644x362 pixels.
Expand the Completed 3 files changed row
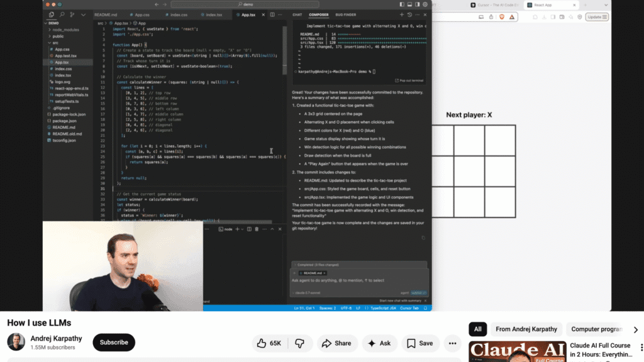(359, 265)
